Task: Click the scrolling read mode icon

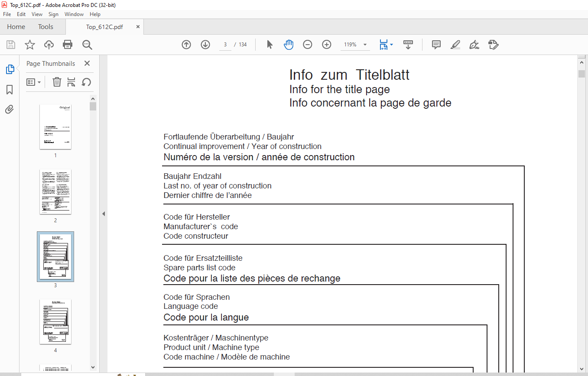Action: [408, 45]
